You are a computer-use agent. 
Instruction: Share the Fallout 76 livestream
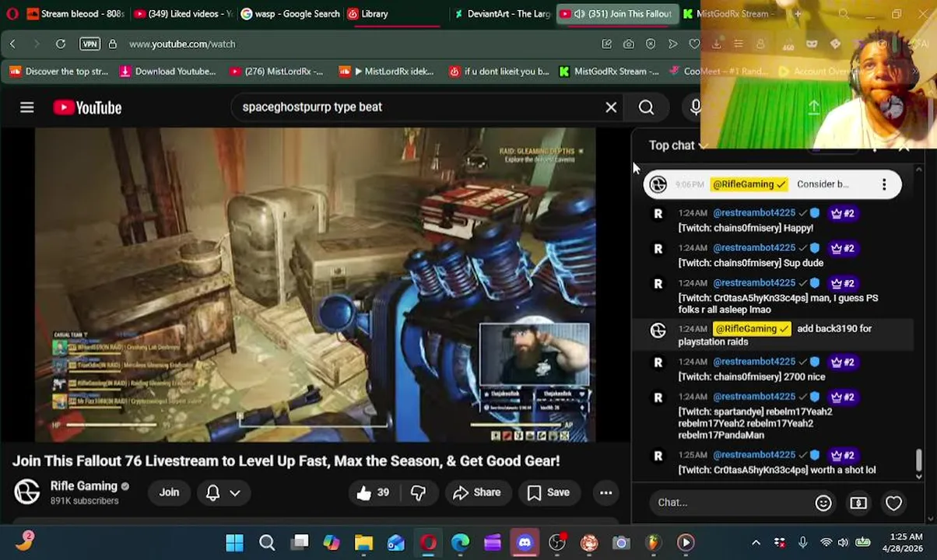[x=476, y=492]
